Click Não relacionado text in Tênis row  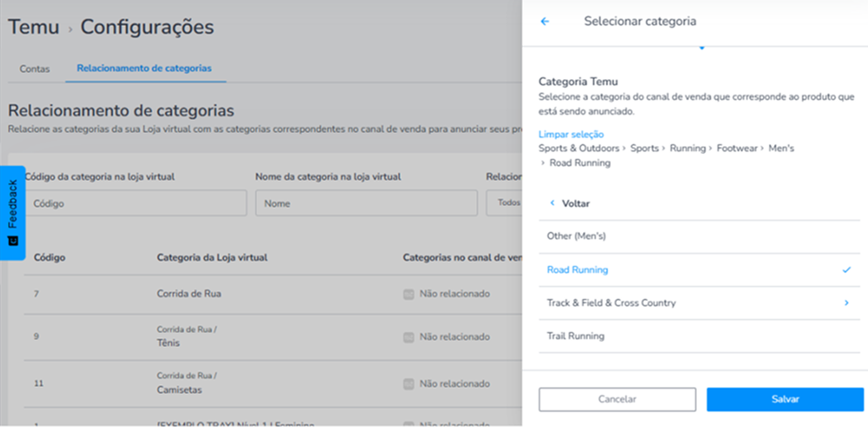454,337
